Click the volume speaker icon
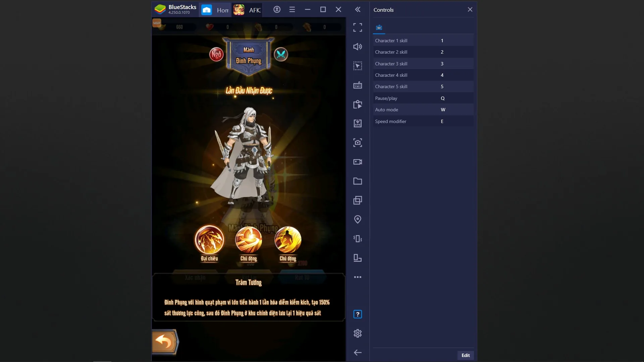644x362 pixels. click(x=358, y=47)
